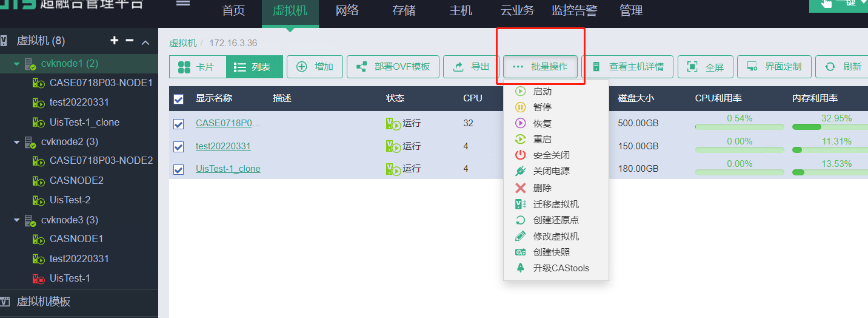
Task: Select 迁移虚拟机 from the batch menu
Action: (555, 205)
